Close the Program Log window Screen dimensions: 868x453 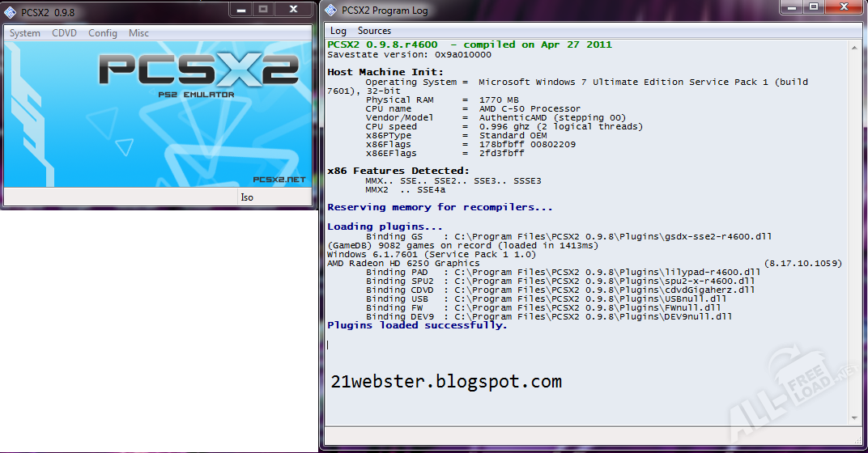pyautogui.click(x=843, y=7)
